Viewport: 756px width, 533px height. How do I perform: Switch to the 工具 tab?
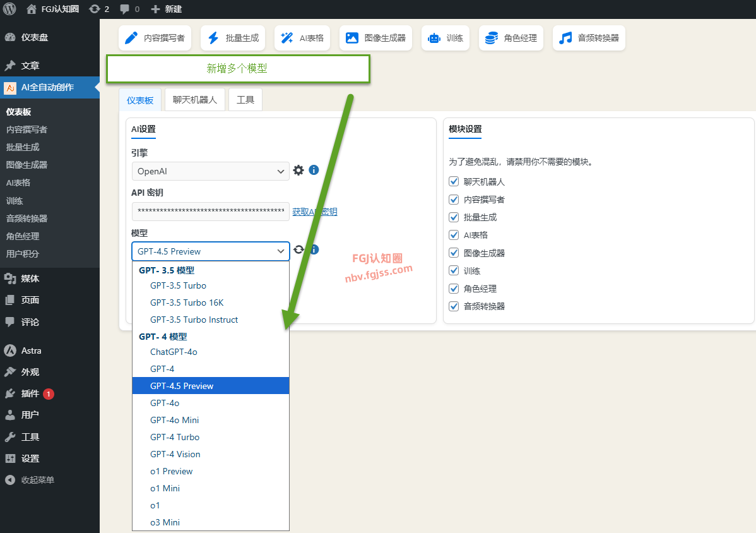(245, 99)
